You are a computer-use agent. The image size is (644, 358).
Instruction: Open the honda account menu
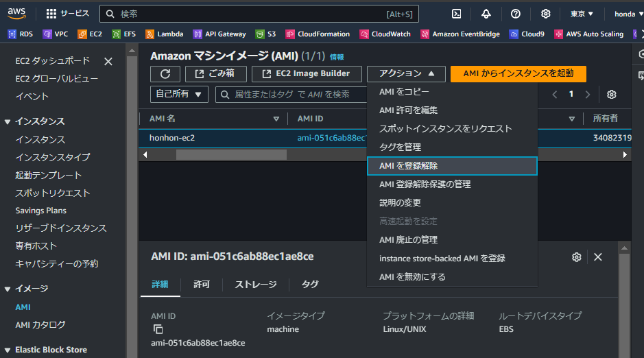click(x=628, y=14)
